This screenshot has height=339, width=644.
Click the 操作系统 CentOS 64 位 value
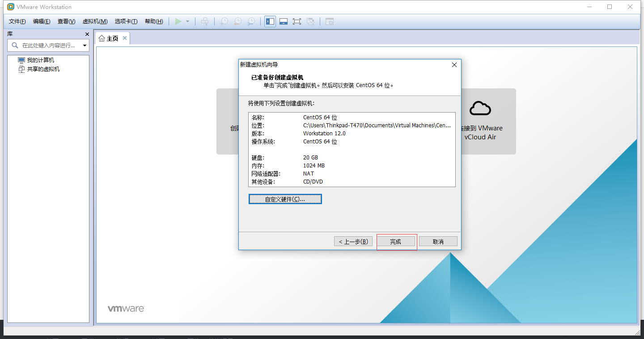tap(320, 142)
